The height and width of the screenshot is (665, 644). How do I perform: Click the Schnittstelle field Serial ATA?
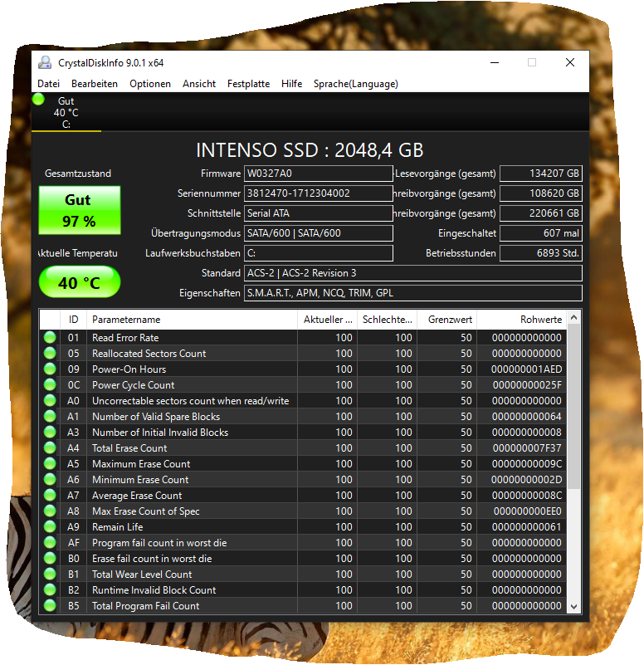point(319,213)
